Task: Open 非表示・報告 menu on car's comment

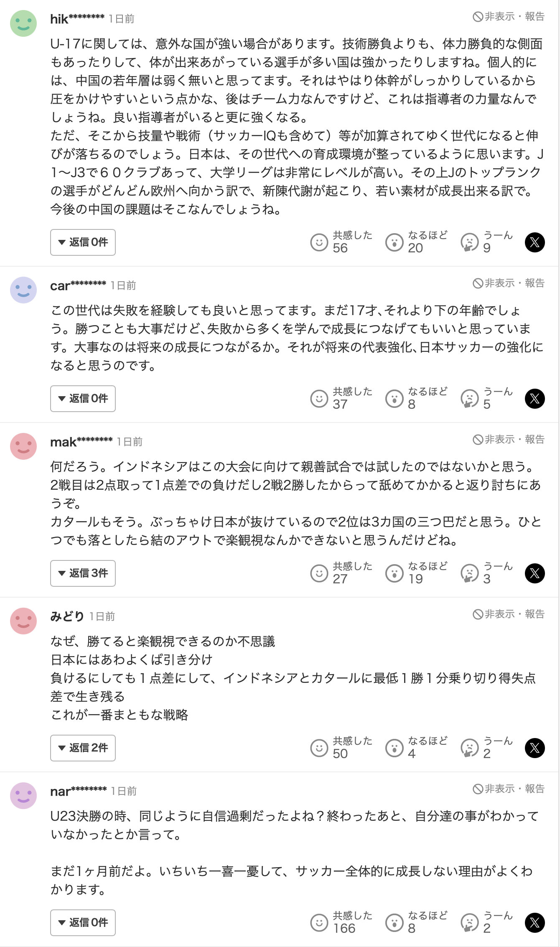Action: pyautogui.click(x=509, y=283)
